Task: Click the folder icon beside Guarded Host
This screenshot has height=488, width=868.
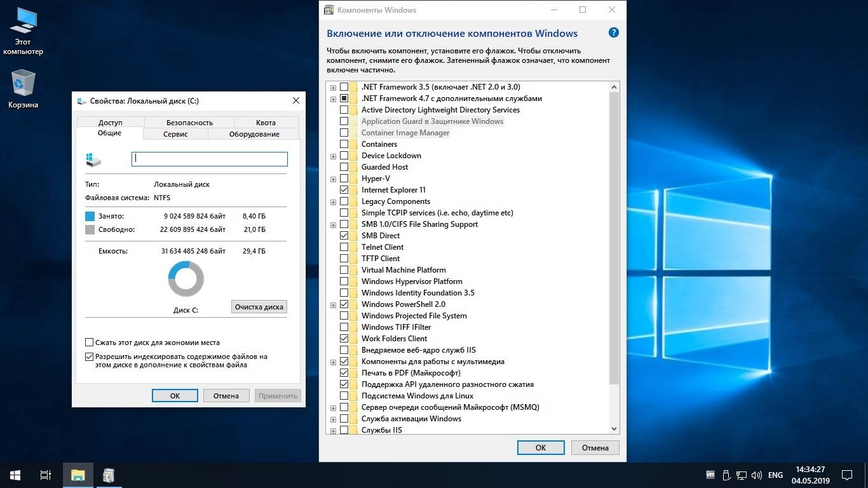Action: 353,167
